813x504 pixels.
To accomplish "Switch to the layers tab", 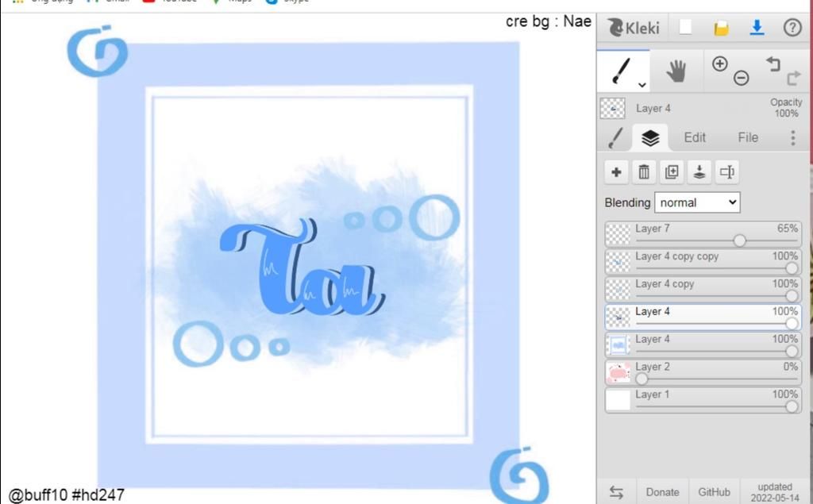I will pyautogui.click(x=650, y=138).
